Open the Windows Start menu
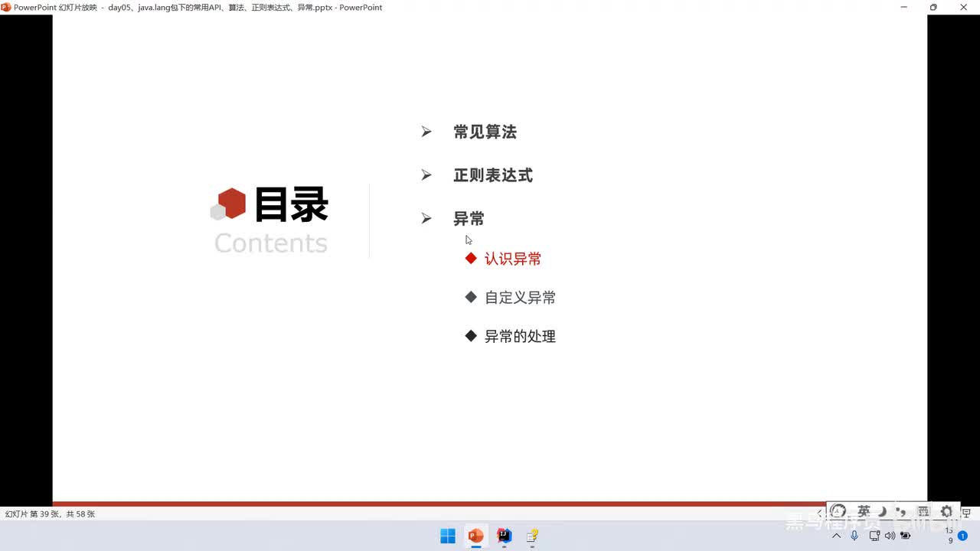 448,536
